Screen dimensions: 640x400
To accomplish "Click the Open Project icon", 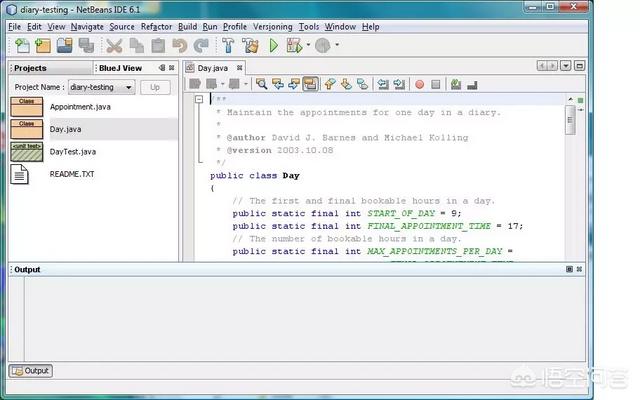I will (64, 45).
